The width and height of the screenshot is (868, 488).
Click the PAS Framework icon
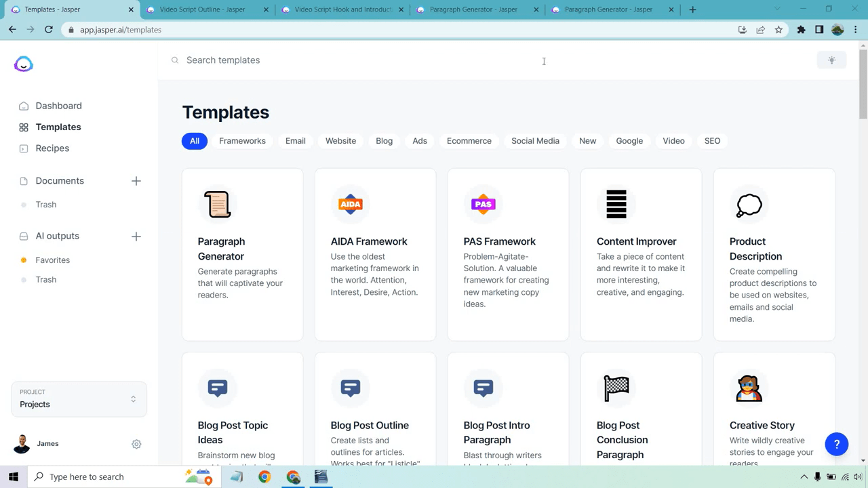point(484,204)
